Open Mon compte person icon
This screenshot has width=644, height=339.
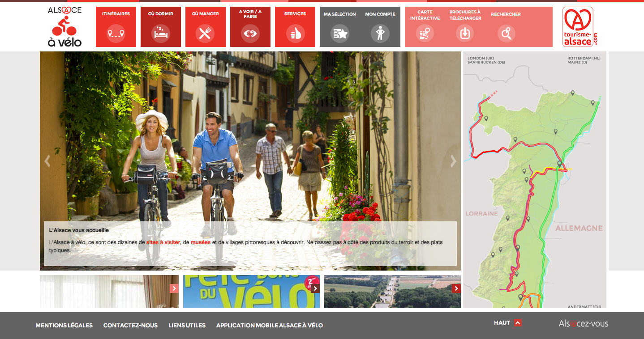tap(380, 34)
